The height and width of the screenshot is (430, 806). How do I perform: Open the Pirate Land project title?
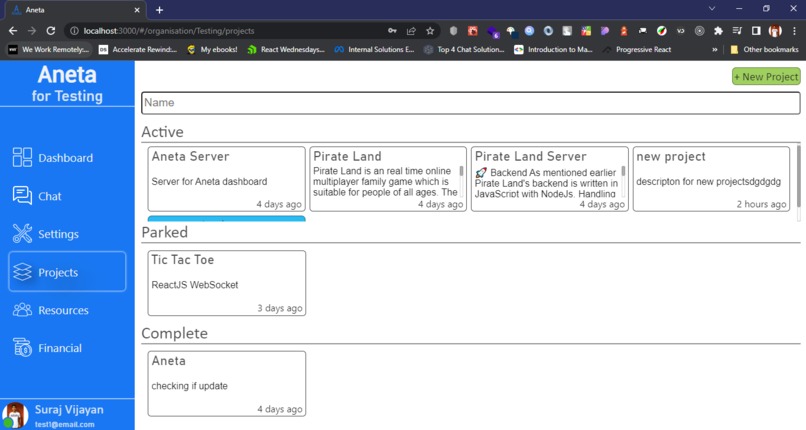[347, 156]
